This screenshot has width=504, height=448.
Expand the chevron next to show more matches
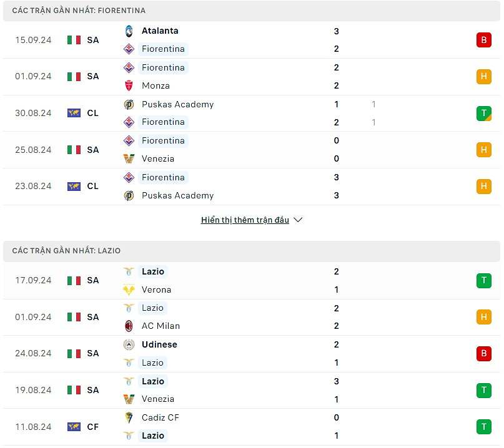[x=298, y=220]
